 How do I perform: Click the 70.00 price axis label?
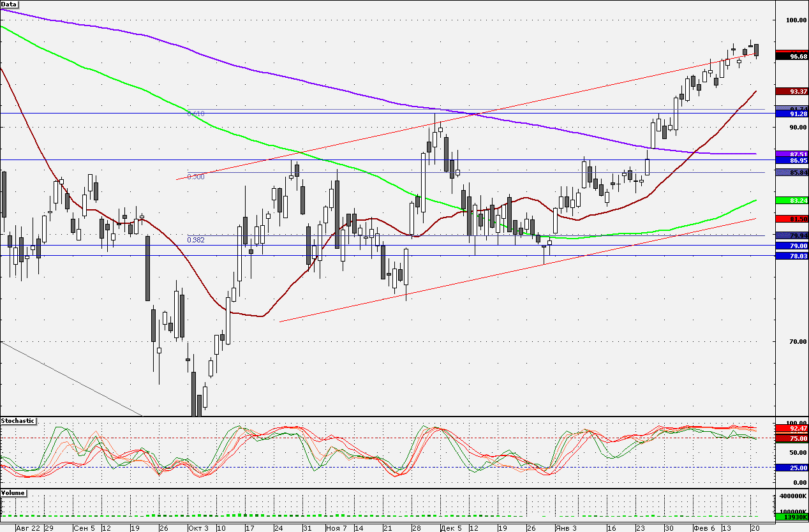pos(799,342)
